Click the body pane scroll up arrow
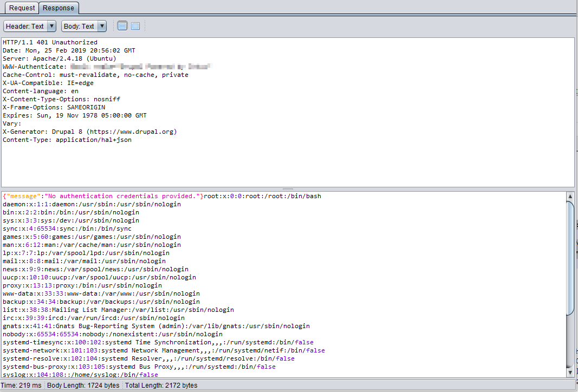 coord(570,195)
